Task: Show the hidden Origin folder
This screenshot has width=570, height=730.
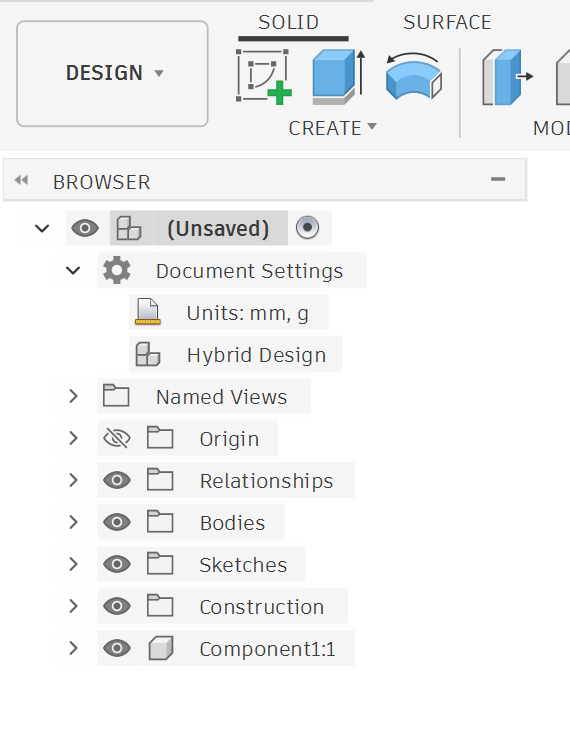Action: (116, 438)
